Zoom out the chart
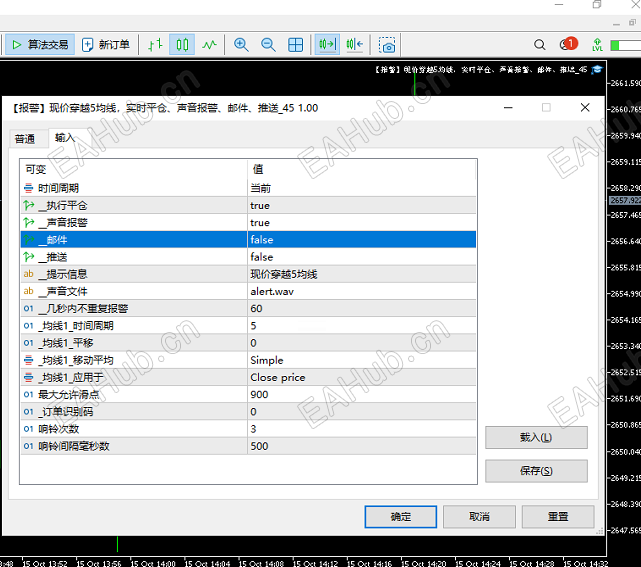This screenshot has width=641, height=567. (x=268, y=44)
